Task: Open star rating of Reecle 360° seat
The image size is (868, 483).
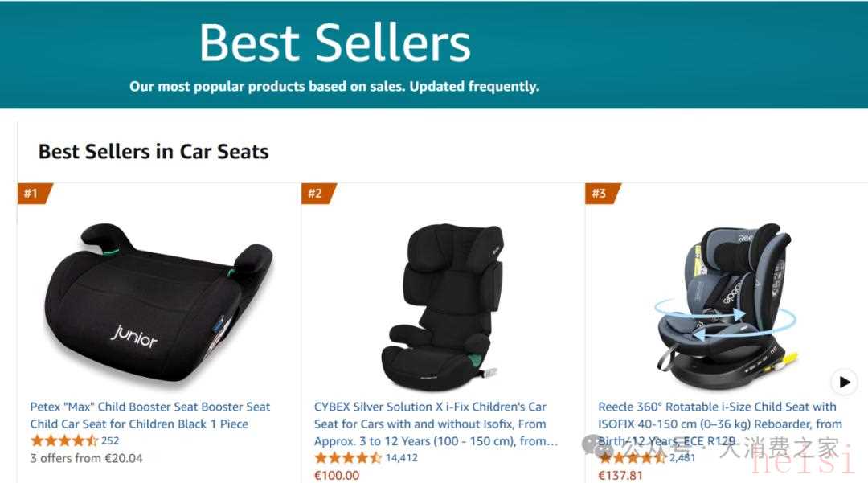Action: [x=632, y=458]
